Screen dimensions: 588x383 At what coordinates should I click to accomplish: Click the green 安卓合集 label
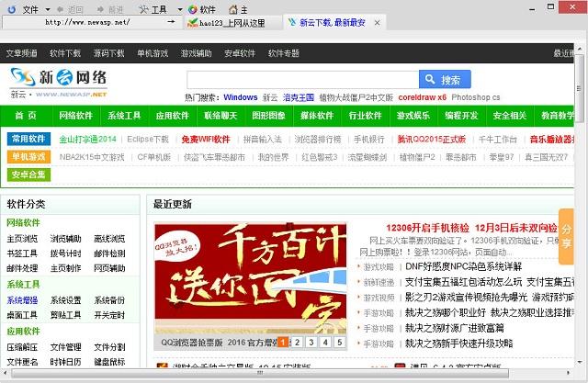pyautogui.click(x=28, y=175)
